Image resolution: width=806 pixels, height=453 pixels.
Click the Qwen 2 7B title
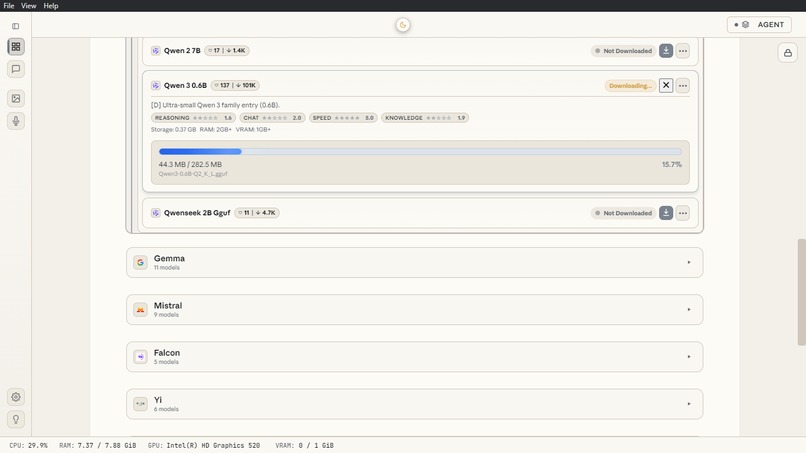[182, 50]
